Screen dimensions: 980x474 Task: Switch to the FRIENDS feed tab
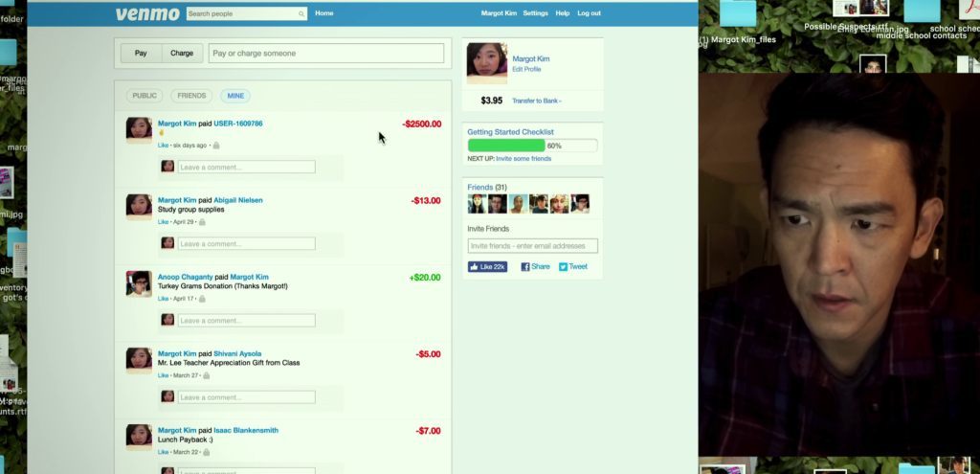pyautogui.click(x=191, y=96)
